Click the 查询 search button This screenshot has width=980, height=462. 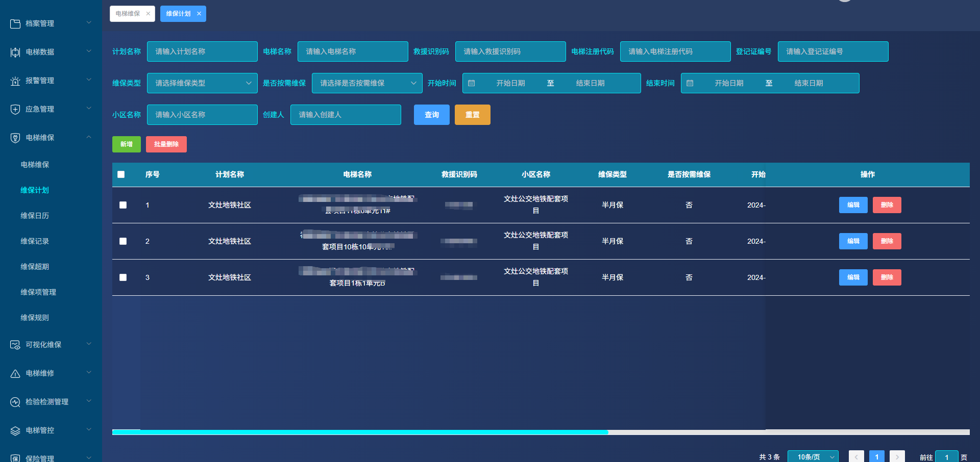(431, 115)
